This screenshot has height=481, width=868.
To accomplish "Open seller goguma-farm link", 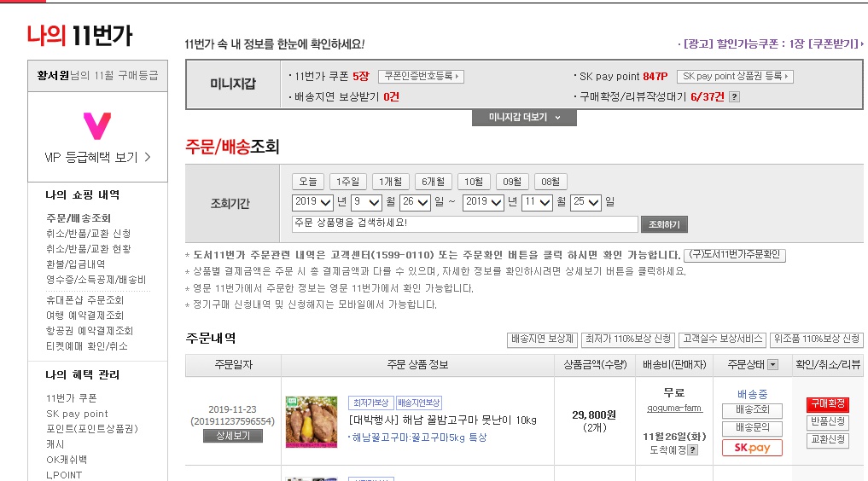I will (674, 409).
